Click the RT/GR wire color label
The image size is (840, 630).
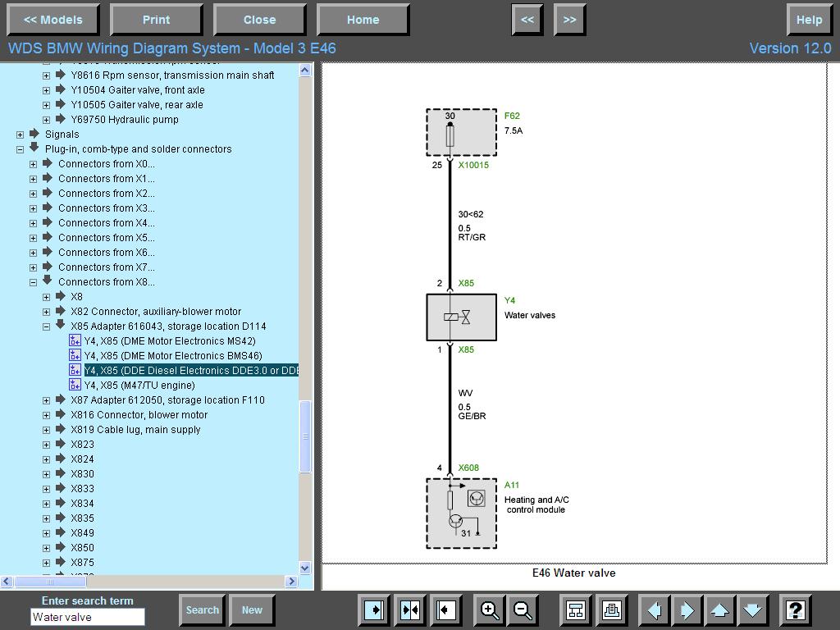click(x=472, y=237)
